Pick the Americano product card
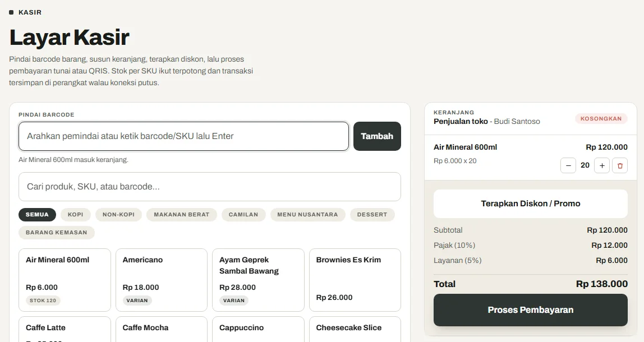Viewport: 644px width, 342px height. coord(162,280)
